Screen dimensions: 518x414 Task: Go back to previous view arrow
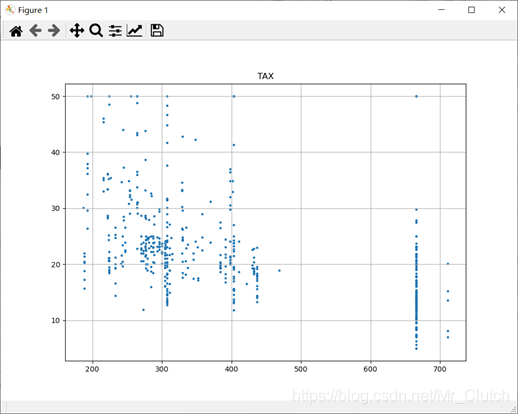click(x=35, y=31)
